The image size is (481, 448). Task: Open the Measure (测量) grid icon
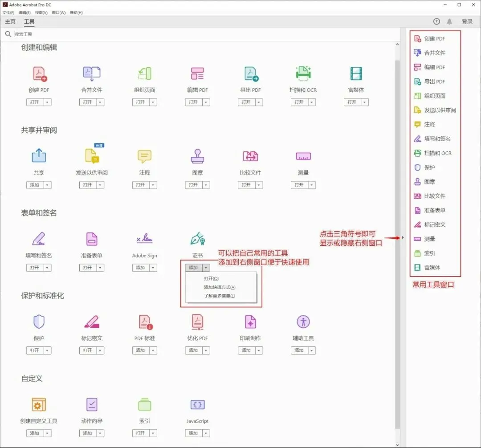303,156
